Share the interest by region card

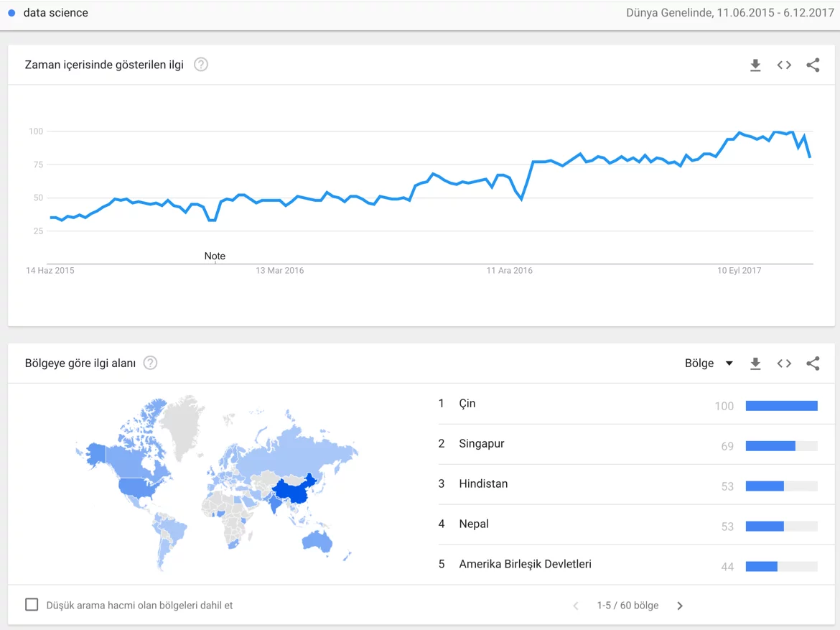813,363
